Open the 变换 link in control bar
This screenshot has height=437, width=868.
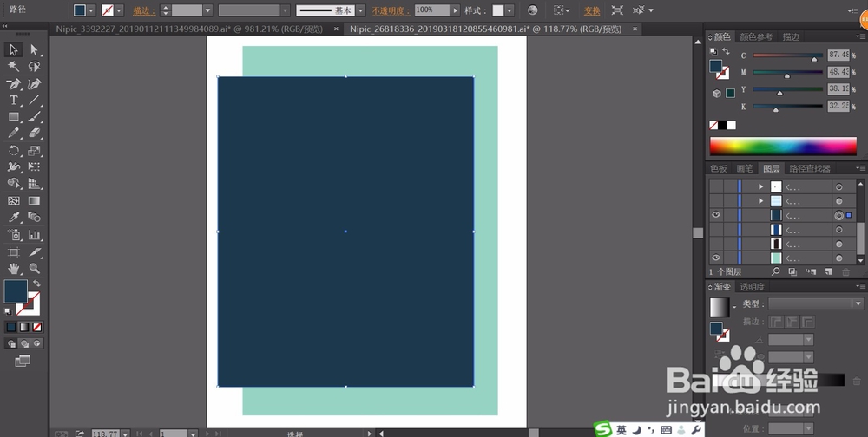pos(592,10)
